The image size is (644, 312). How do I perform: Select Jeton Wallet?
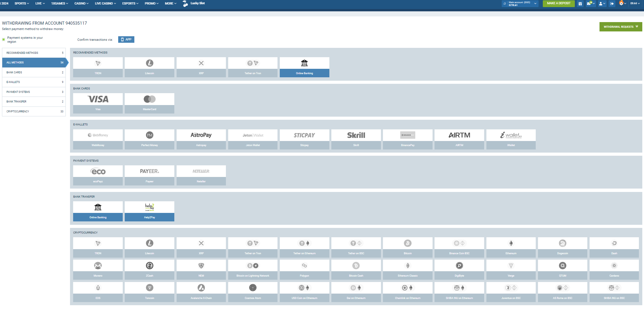253,139
